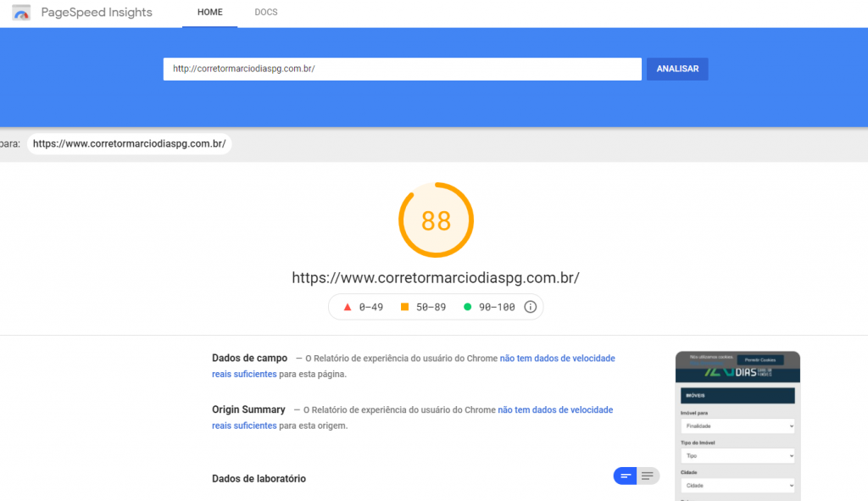Click the ANALISAR button
Image resolution: width=868 pixels, height=501 pixels.
[x=677, y=70]
